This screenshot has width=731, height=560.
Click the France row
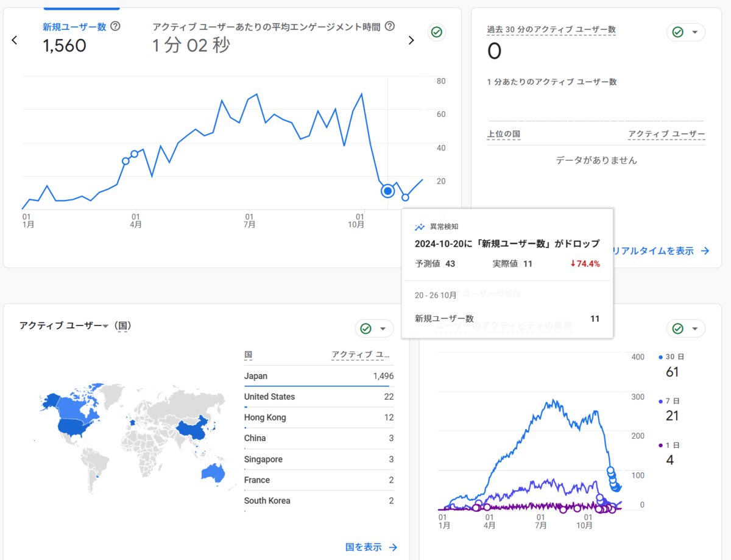[x=319, y=480]
